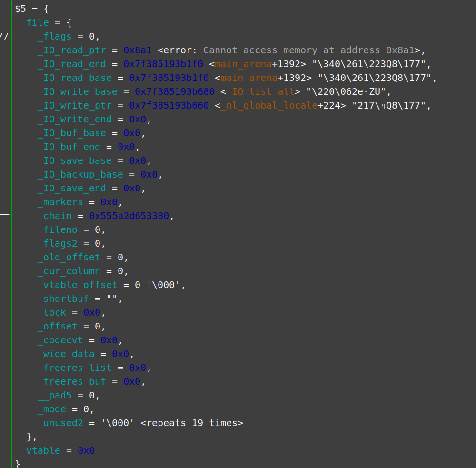
Task: Select the 0x8a1 address value
Action: click(137, 50)
